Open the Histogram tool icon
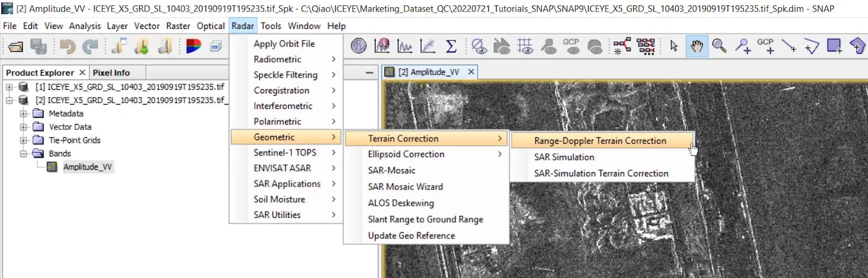 click(x=382, y=46)
